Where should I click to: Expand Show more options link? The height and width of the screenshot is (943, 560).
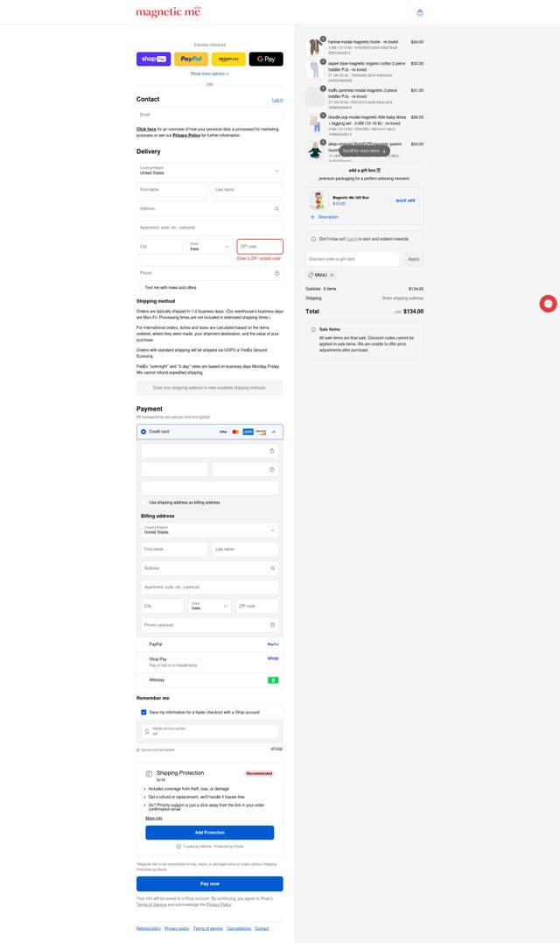(x=210, y=74)
